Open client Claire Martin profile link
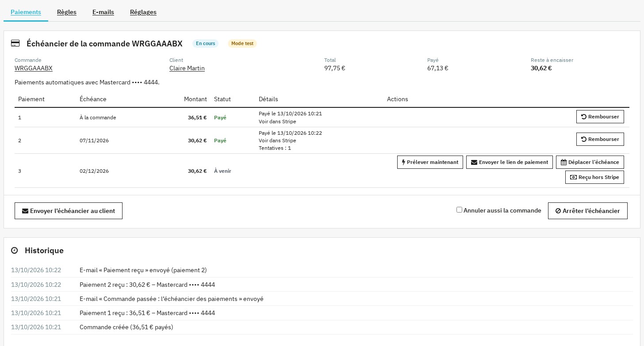 tap(187, 68)
